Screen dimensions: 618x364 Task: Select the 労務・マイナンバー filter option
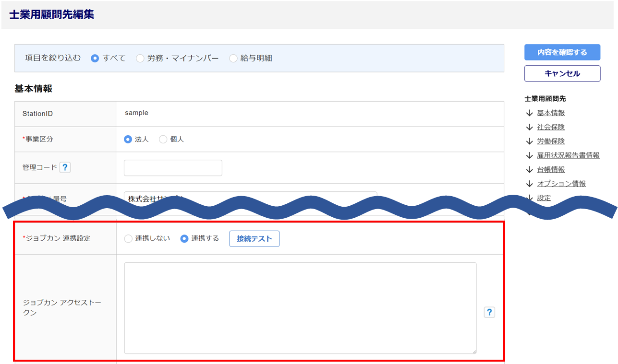pos(140,59)
